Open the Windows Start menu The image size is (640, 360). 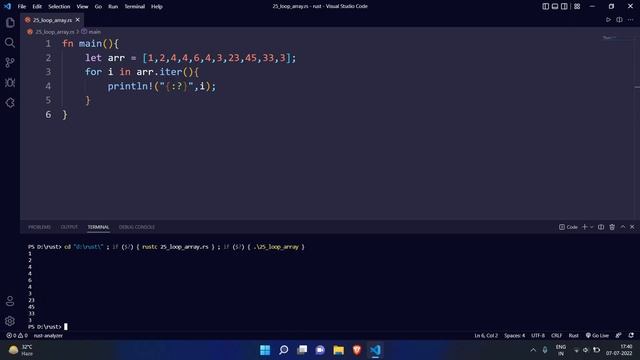[265, 350]
